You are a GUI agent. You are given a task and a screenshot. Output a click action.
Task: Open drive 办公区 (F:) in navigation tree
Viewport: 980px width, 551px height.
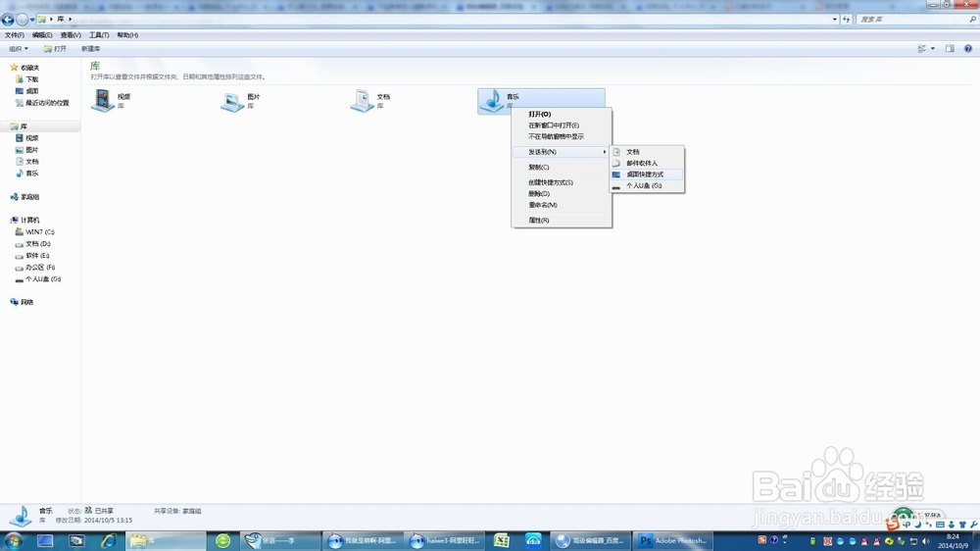click(40, 267)
